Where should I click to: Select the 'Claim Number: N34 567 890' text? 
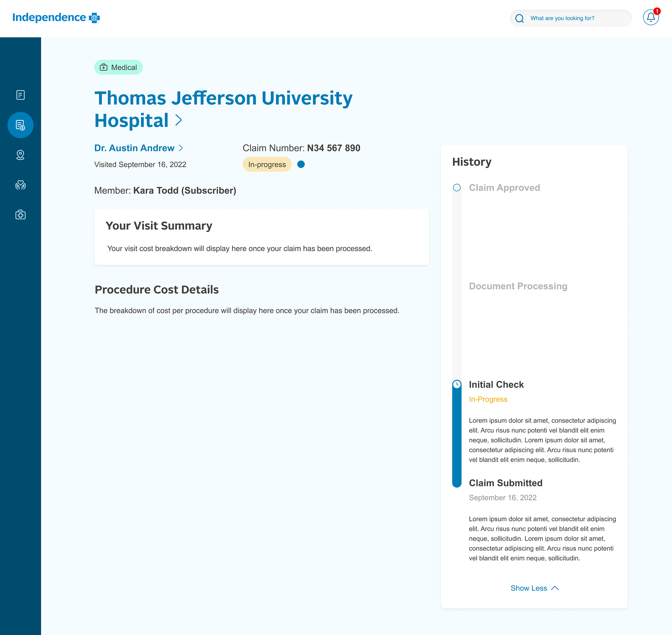[x=301, y=148]
